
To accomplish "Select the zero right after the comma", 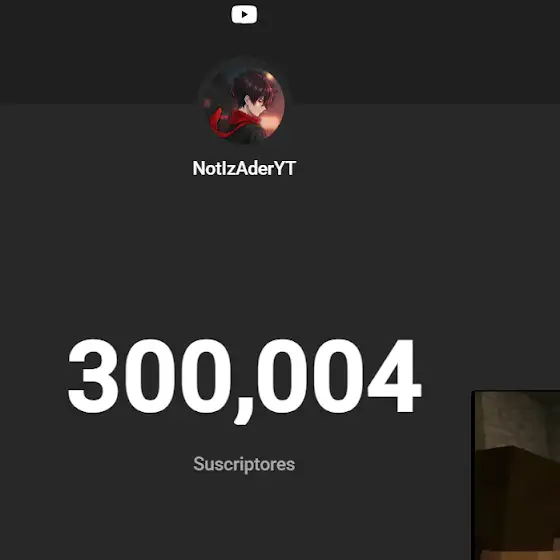I will pos(282,376).
